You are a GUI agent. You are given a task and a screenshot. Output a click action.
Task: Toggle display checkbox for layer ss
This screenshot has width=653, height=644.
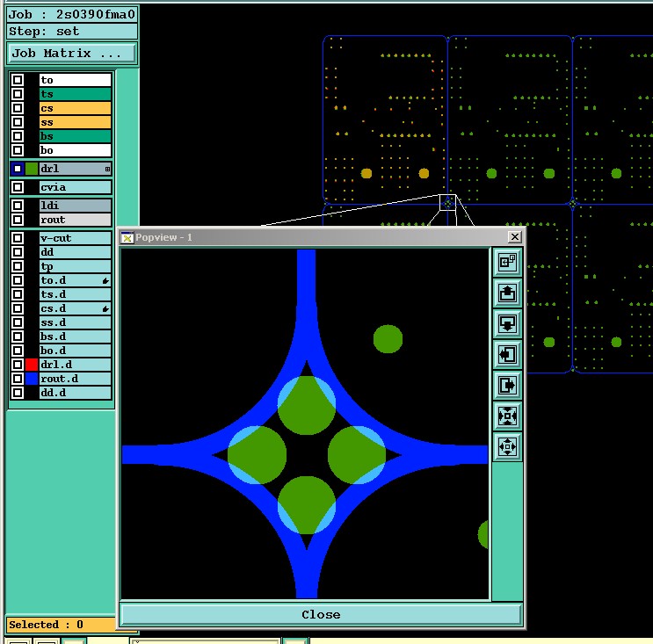[18, 122]
